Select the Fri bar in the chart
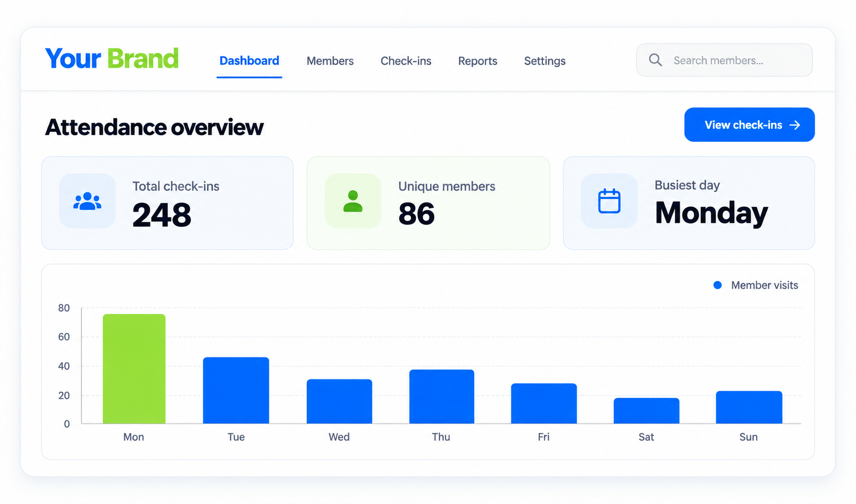This screenshot has height=504, width=856. 544,404
